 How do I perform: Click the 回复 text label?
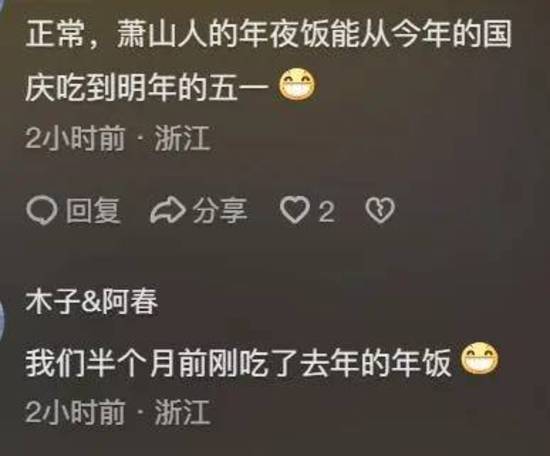pos(94,210)
